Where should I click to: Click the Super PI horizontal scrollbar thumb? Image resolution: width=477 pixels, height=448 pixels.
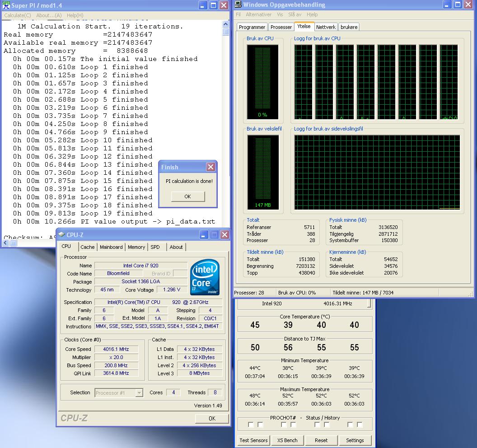tap(14, 243)
